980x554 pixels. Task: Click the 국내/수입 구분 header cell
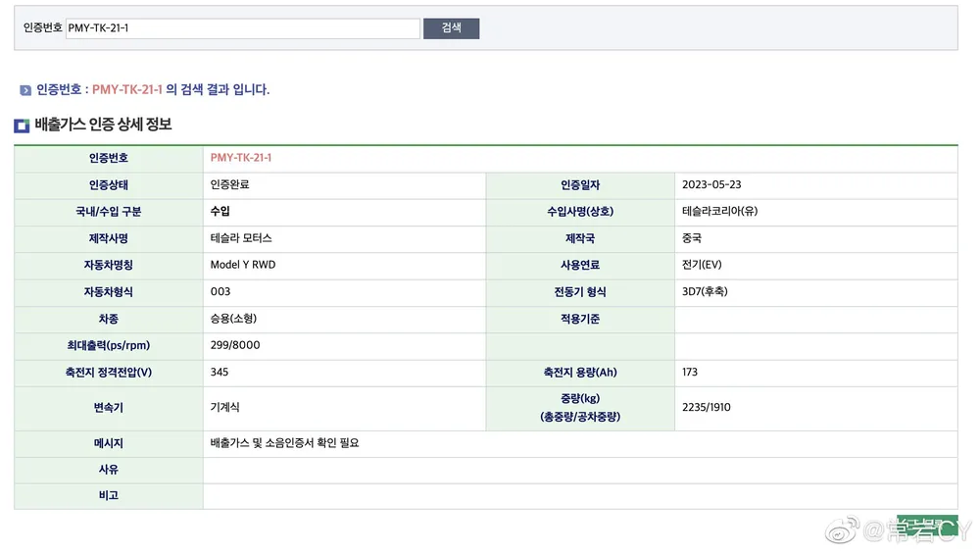click(108, 212)
